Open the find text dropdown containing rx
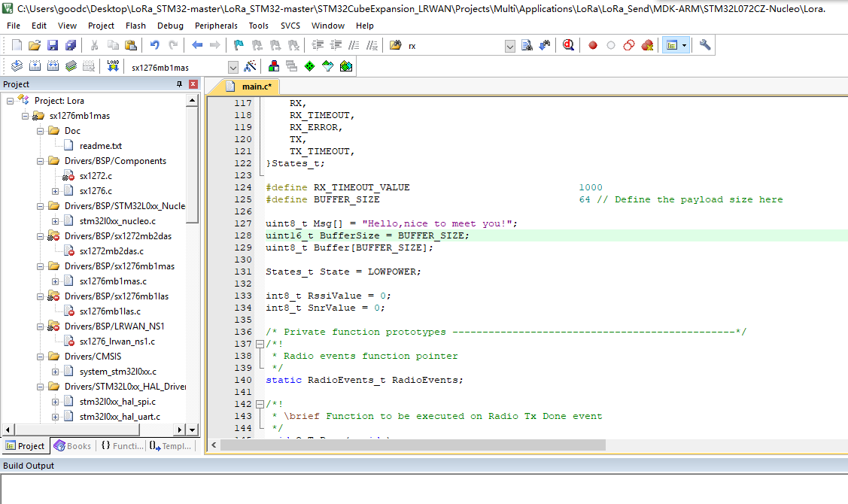Image resolution: width=848 pixels, height=504 pixels. pos(510,47)
